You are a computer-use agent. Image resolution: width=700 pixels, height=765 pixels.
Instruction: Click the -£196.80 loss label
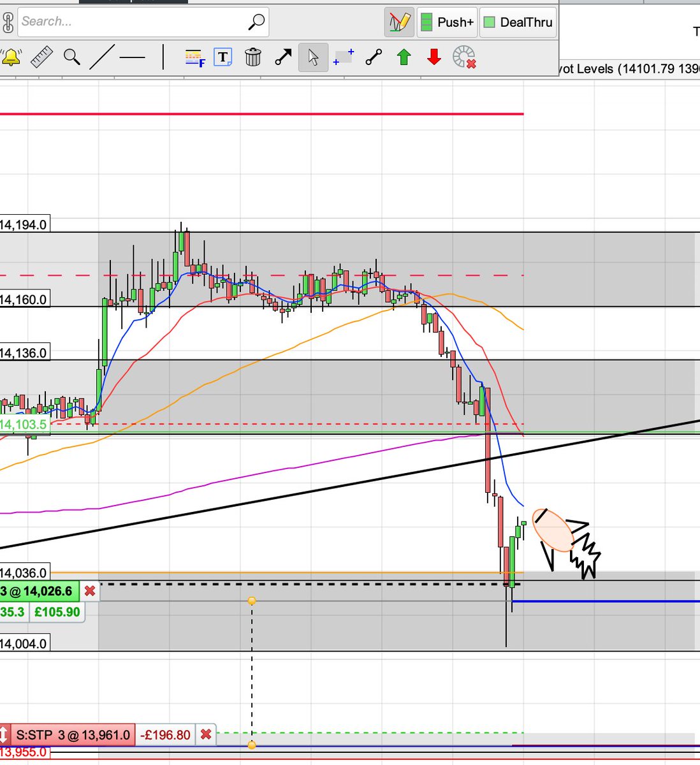point(165,735)
